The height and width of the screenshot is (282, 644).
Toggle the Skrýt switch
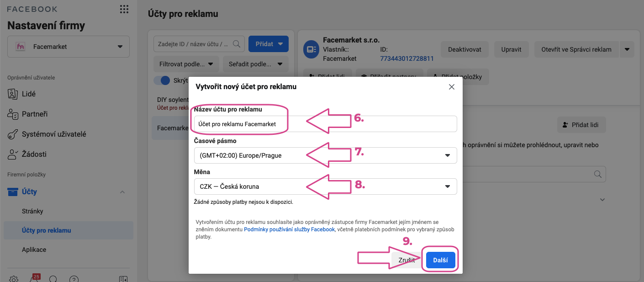point(162,80)
